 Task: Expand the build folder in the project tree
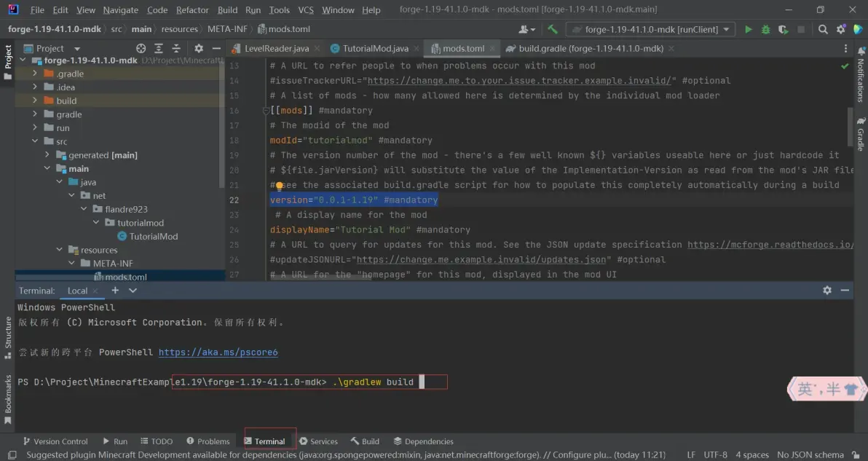(35, 101)
